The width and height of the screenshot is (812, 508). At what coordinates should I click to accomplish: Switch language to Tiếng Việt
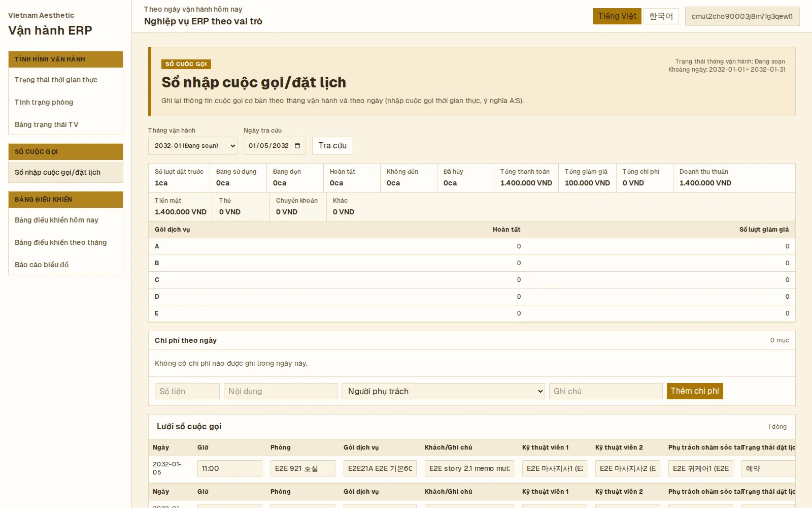[617, 16]
